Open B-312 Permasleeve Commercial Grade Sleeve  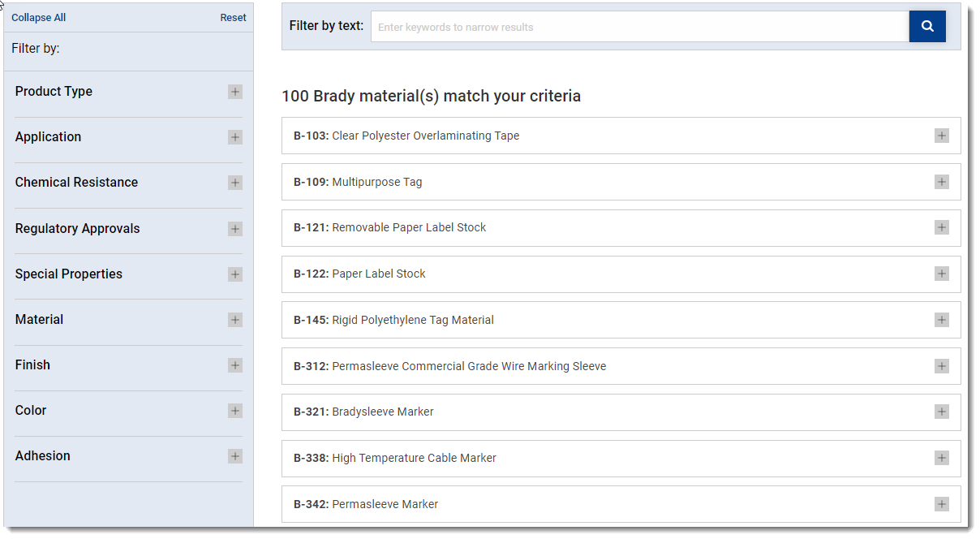(x=621, y=366)
